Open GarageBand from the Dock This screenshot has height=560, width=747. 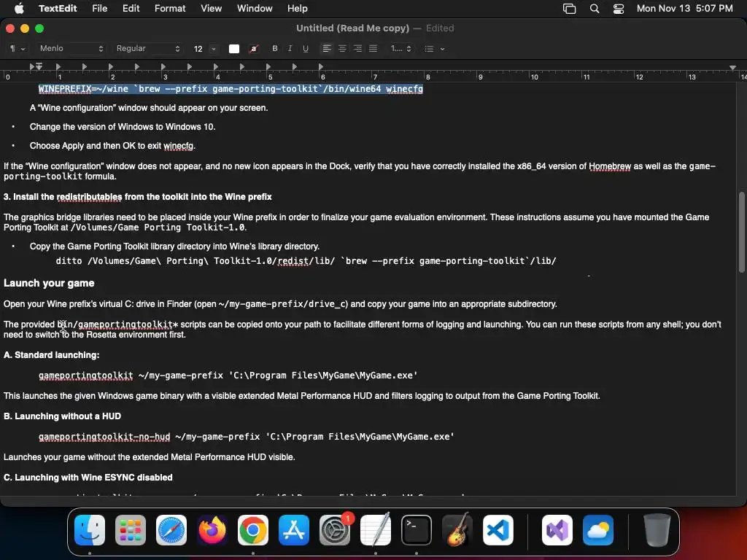[x=457, y=530]
